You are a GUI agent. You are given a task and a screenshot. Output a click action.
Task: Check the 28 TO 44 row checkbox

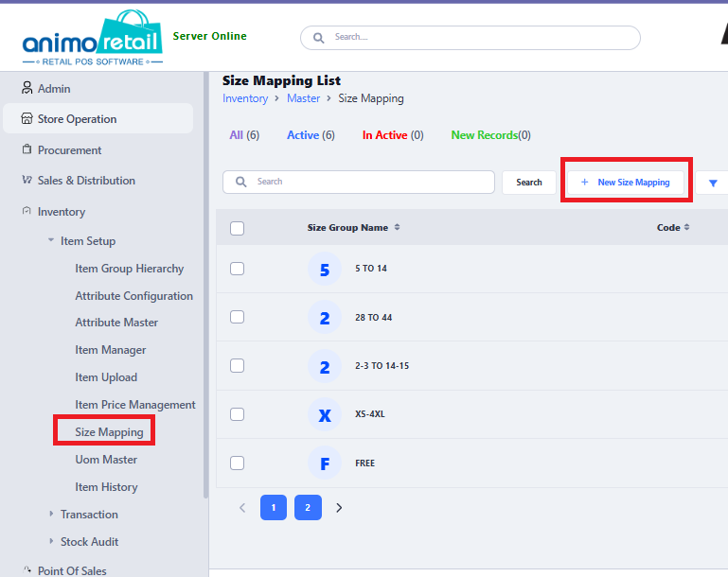point(238,317)
